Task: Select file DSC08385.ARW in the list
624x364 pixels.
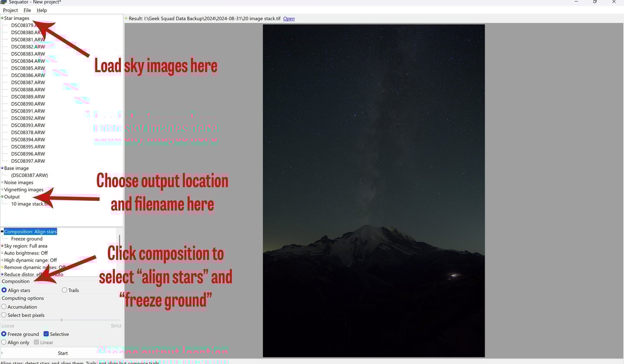Action: click(28, 68)
